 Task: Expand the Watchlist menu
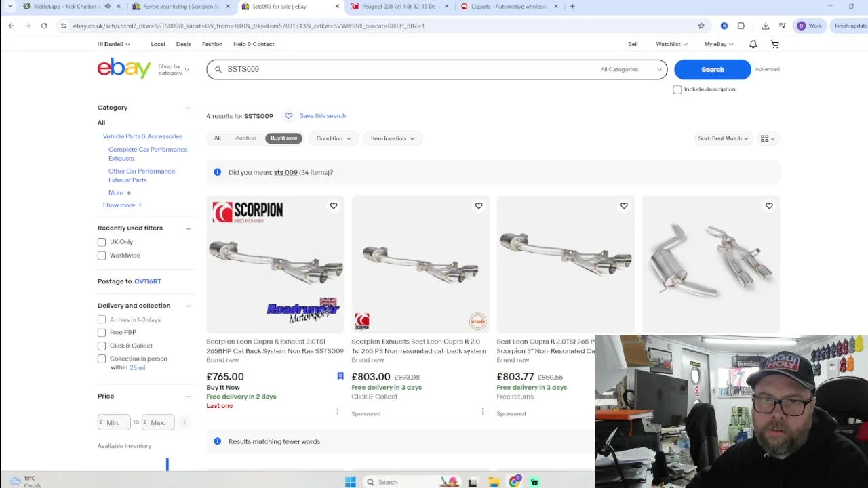coord(671,44)
